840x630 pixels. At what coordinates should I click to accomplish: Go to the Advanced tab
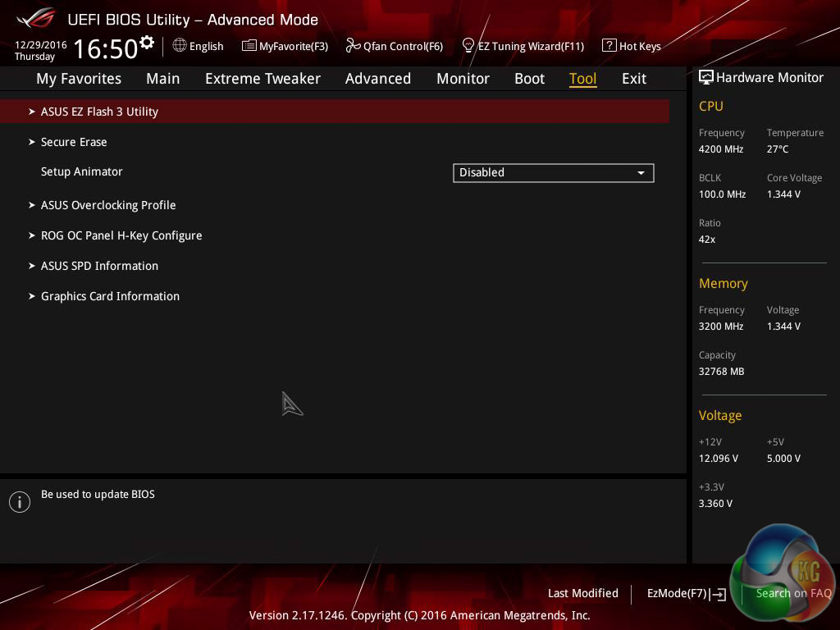point(378,79)
